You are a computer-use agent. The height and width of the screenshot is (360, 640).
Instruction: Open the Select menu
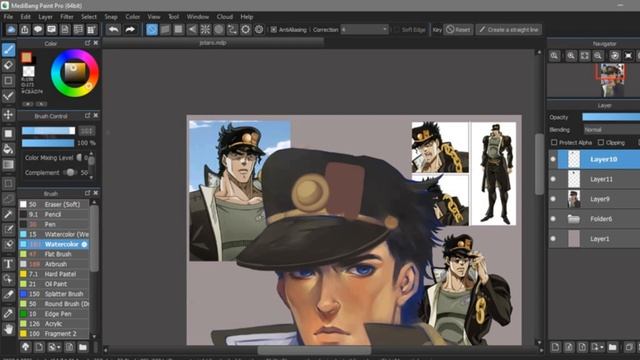(x=89, y=17)
